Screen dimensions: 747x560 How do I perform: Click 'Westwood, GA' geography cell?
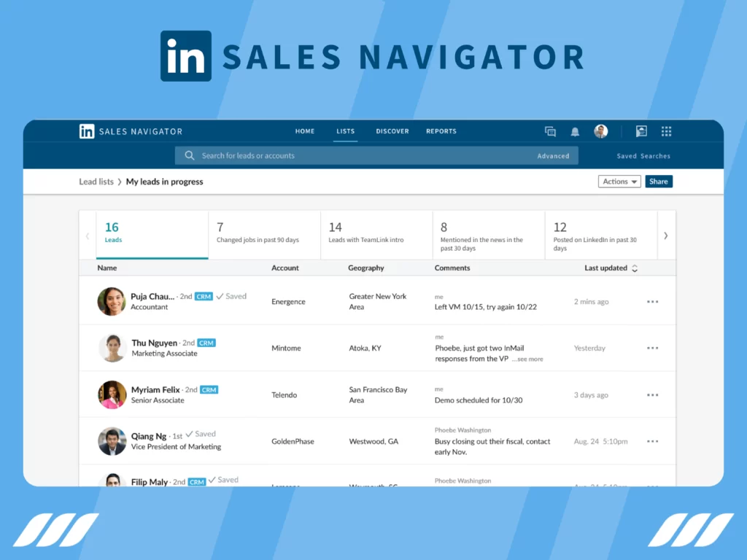[x=373, y=441]
